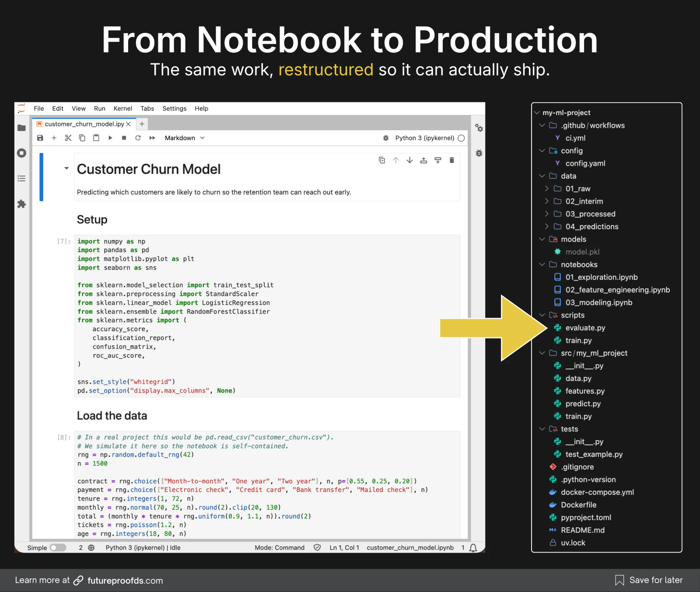Open the Edit menu
Screen dimensions: 700x592
pyautogui.click(x=58, y=108)
